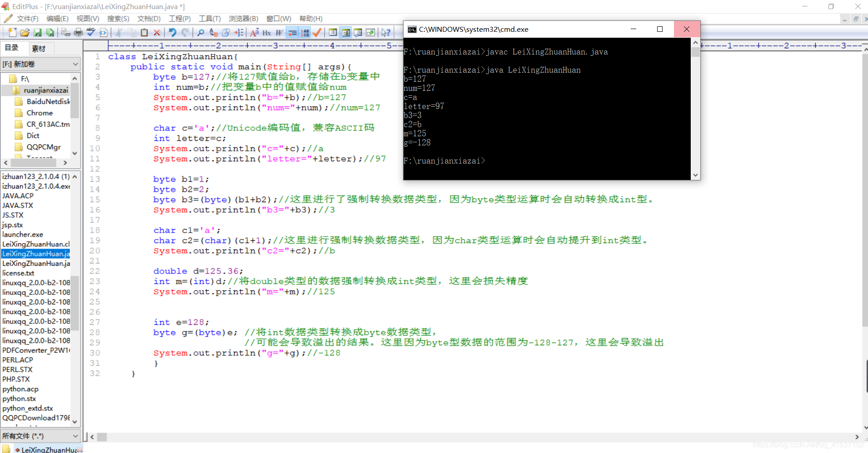This screenshot has width=868, height=453.
Task: Click the Replace icon
Action: (x=213, y=32)
